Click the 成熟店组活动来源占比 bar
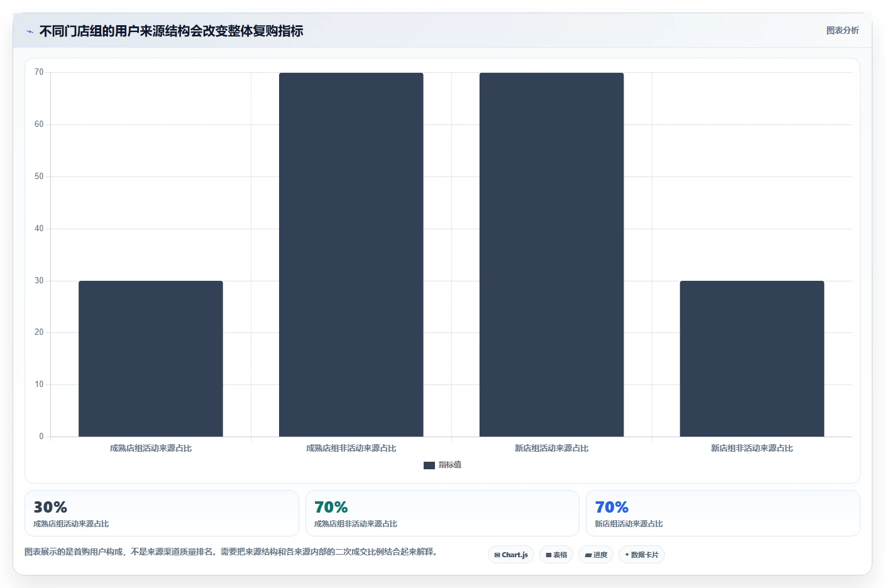885x588 pixels. click(x=151, y=359)
